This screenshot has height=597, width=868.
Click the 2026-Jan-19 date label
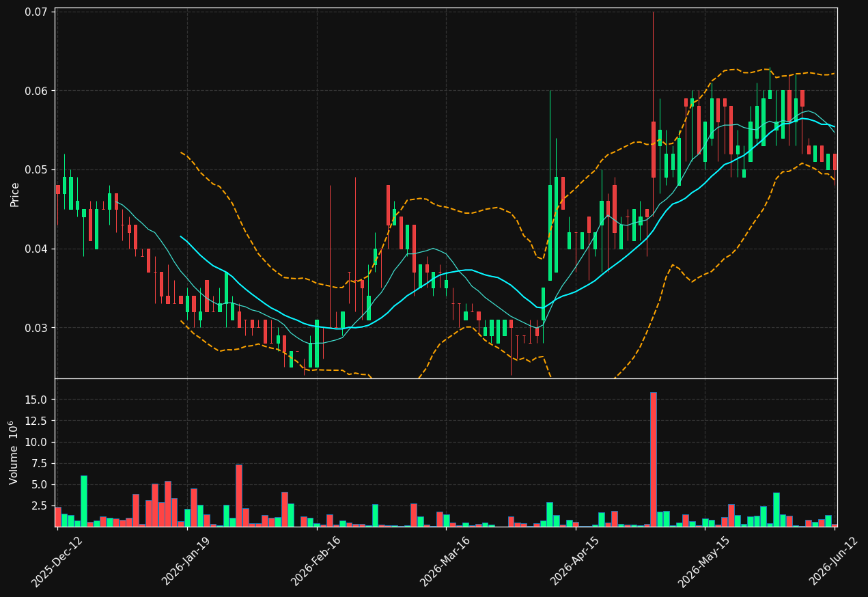tap(186, 561)
